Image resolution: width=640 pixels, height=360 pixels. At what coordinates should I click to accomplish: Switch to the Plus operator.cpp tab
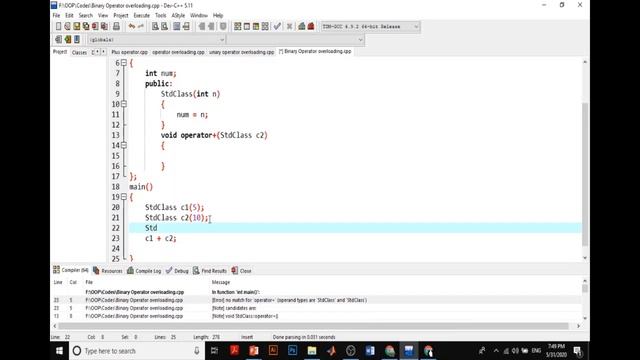point(129,52)
